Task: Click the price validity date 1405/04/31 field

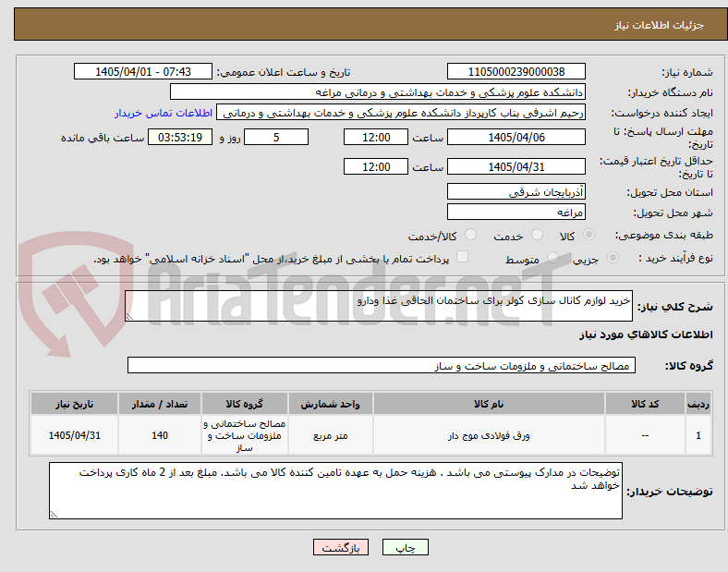Action: [516, 166]
